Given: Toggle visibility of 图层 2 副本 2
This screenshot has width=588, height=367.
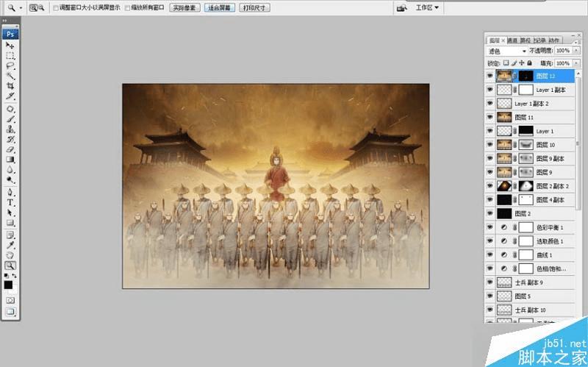Looking at the screenshot, I should pos(490,186).
